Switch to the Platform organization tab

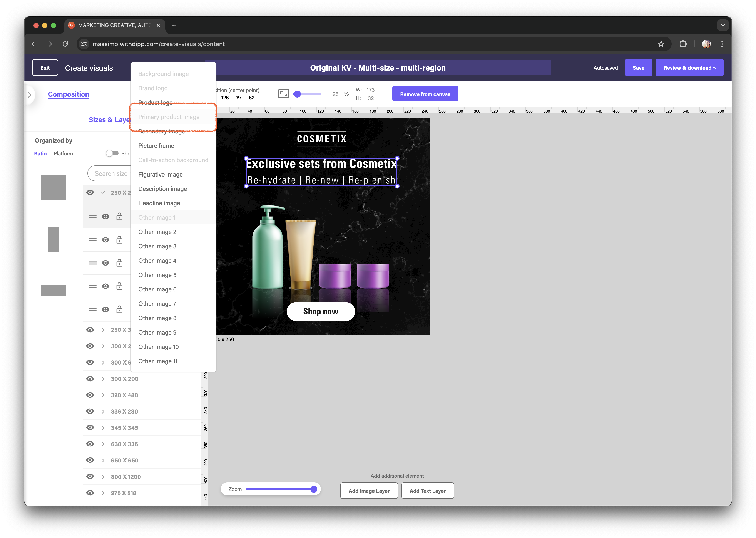point(63,154)
